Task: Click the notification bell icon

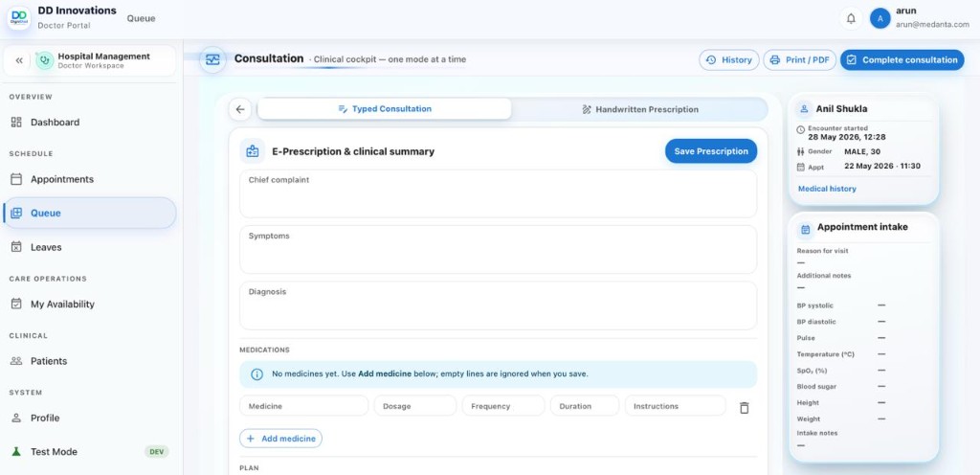Action: [851, 19]
